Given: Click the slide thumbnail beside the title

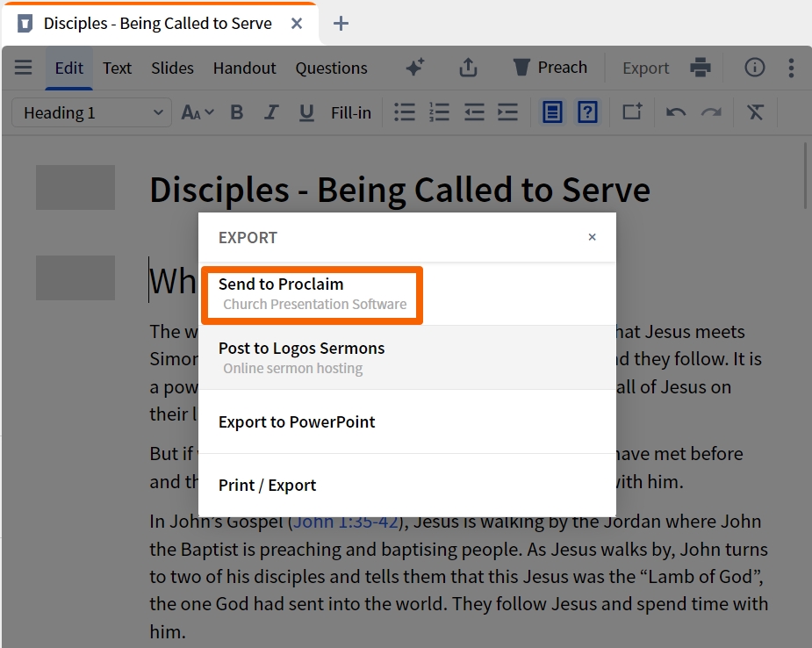Looking at the screenshot, I should pos(75,188).
